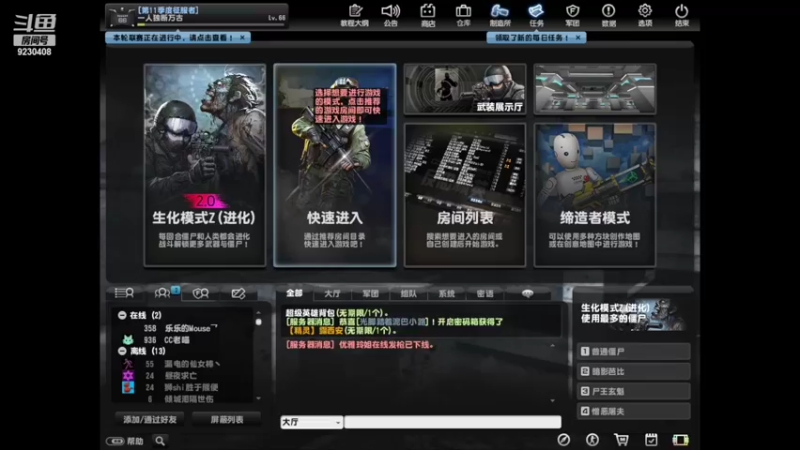Switch chat to the 全部 tab
This screenshot has height=450, width=800.
(294, 293)
